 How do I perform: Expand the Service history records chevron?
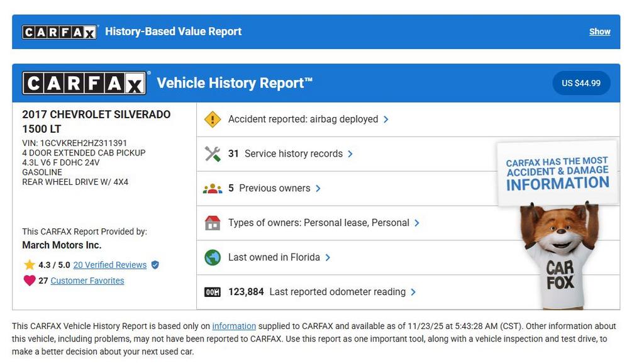pyautogui.click(x=350, y=154)
